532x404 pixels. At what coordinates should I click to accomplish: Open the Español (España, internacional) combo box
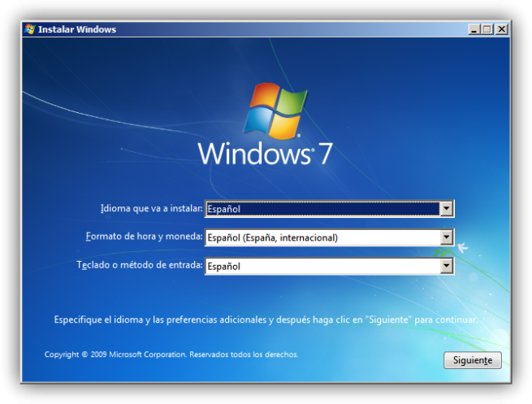[x=329, y=237]
